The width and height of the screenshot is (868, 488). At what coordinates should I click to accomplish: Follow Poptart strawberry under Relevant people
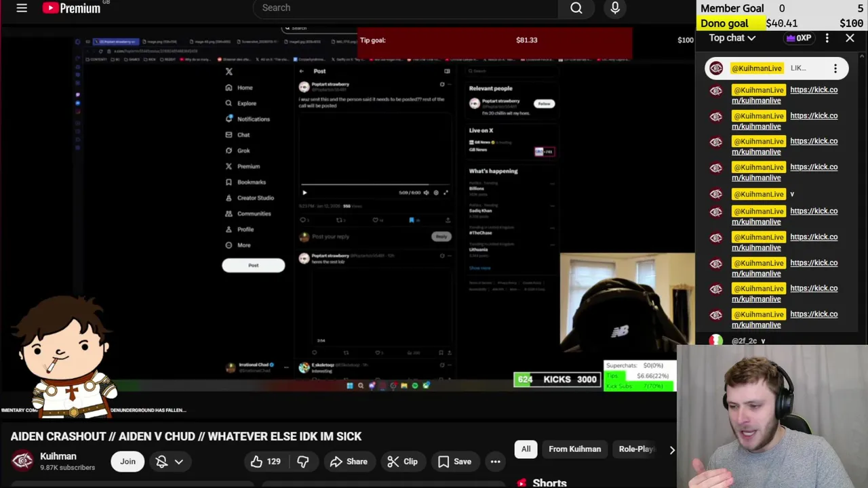pos(543,104)
